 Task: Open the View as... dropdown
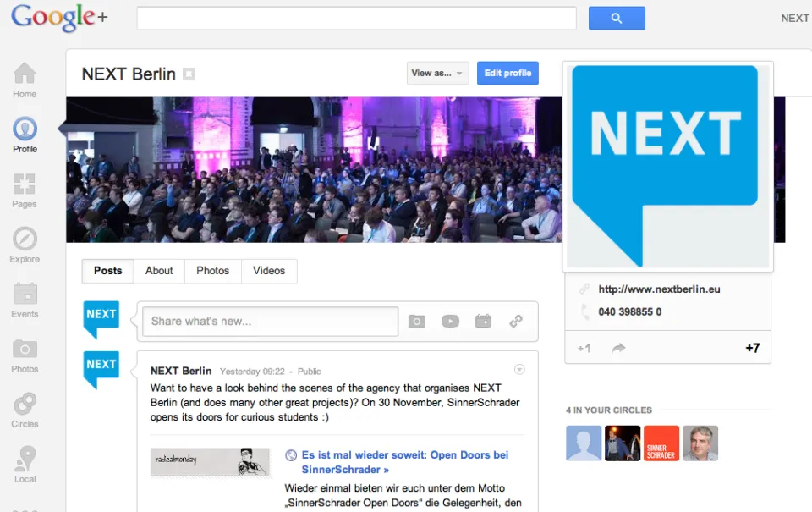pos(437,73)
